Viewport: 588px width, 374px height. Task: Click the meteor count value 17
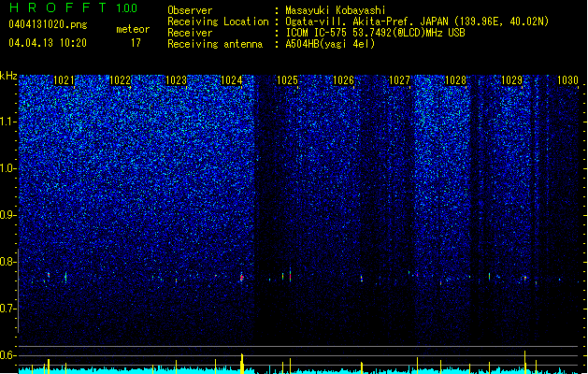click(136, 43)
